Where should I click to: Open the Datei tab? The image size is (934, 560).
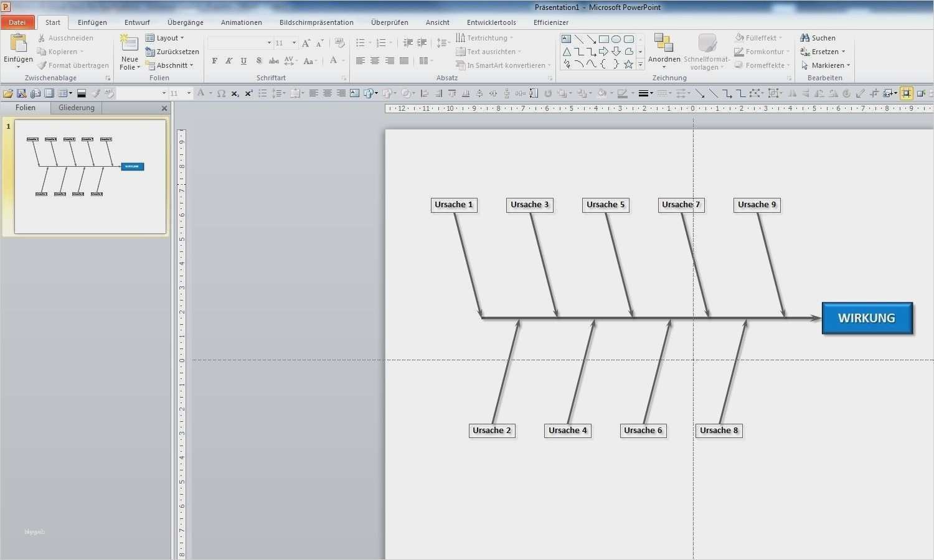click(x=17, y=22)
